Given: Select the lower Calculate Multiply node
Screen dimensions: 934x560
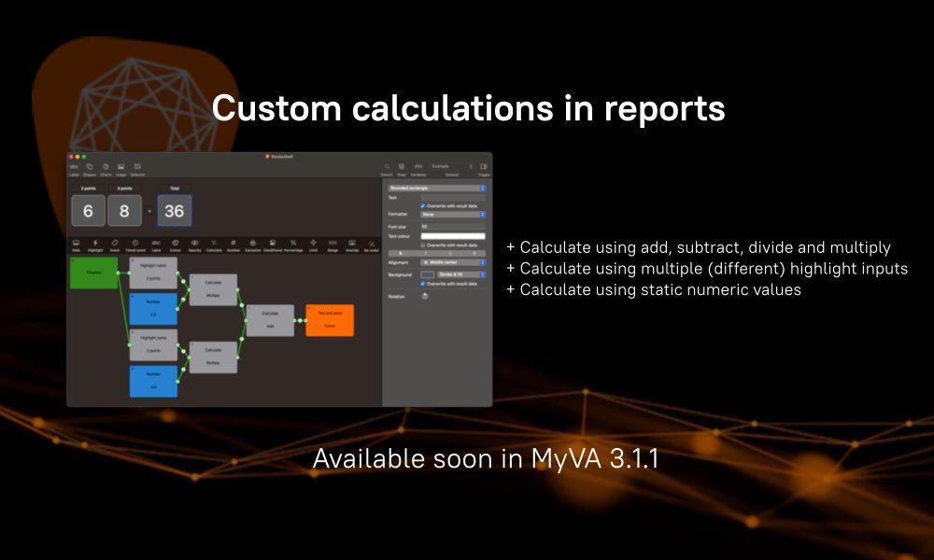Looking at the screenshot, I should coord(213,357).
